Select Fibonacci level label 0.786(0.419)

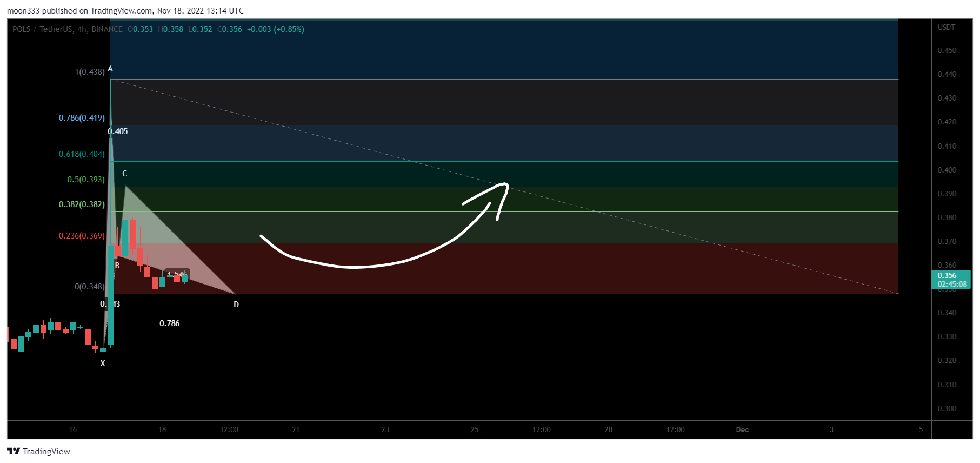[x=82, y=117]
